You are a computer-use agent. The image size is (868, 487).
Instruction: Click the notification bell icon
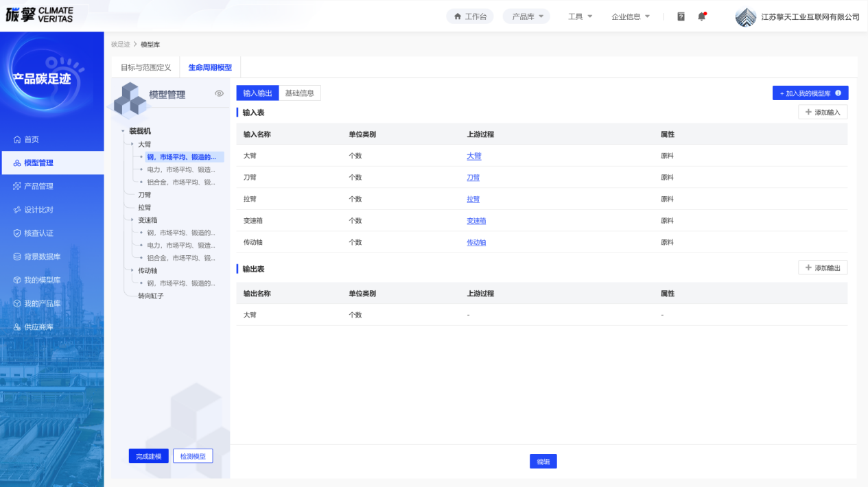701,16
